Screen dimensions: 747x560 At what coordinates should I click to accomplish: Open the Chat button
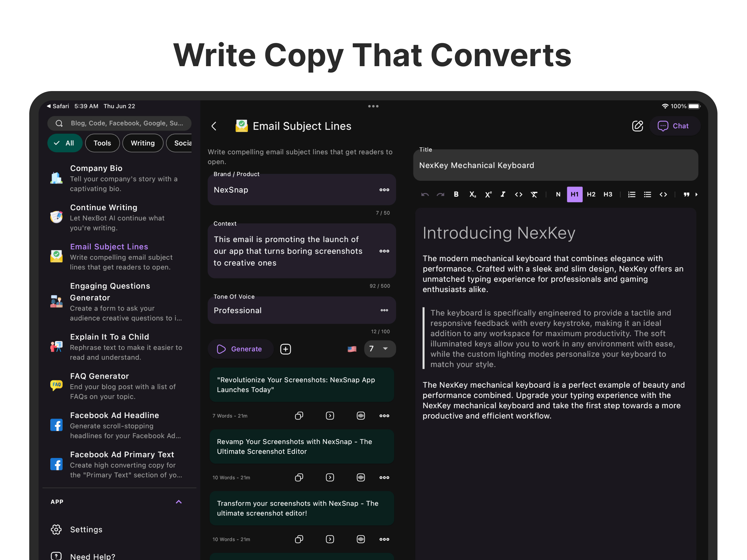click(674, 126)
